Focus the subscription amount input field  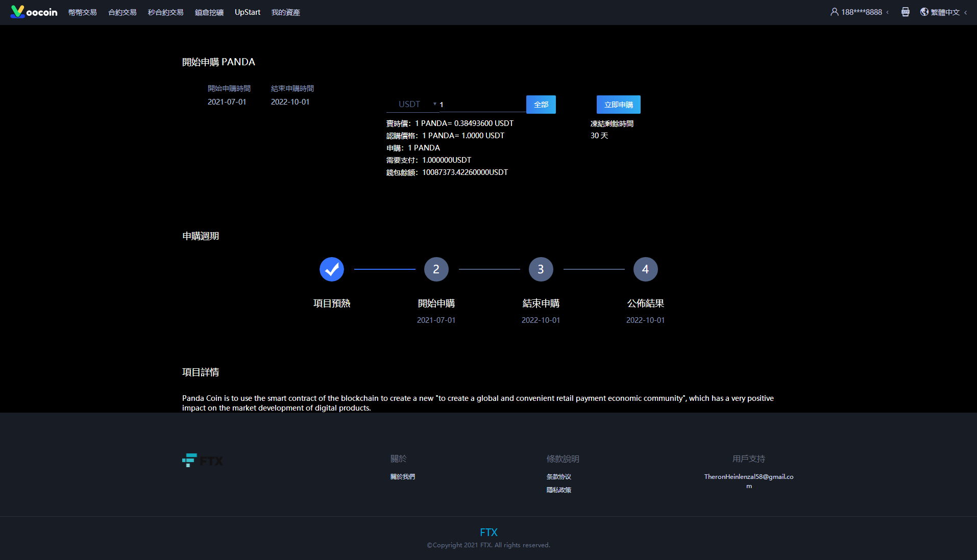pos(481,105)
